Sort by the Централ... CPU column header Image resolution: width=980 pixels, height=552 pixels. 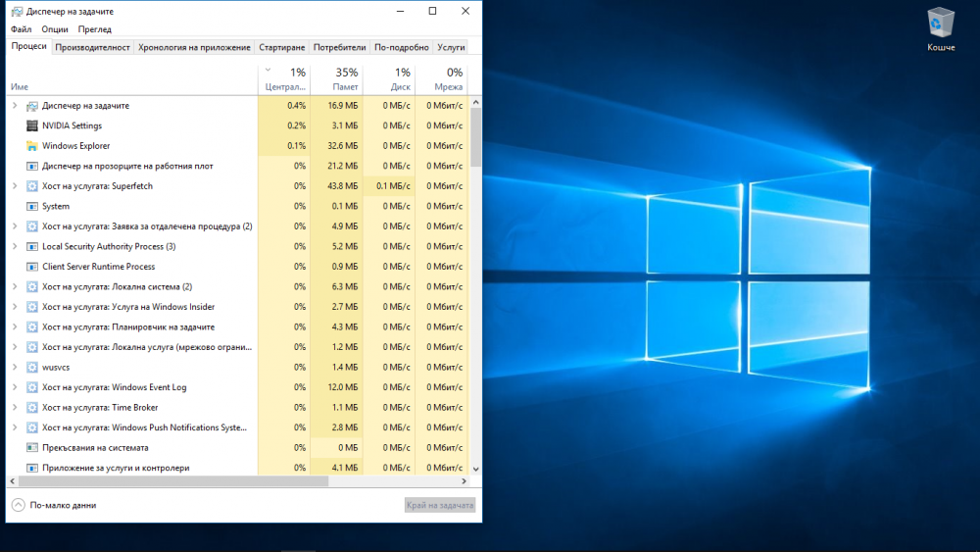[284, 78]
